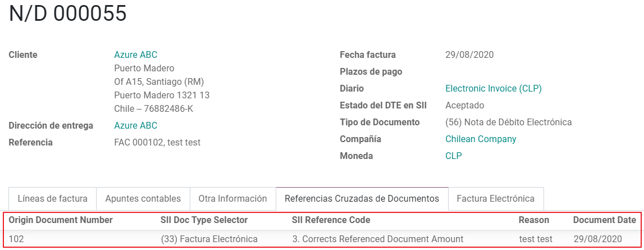Select Referencias Cruzadas de Documentos tab
Viewport: 644px width, 250px height.
pos(362,199)
